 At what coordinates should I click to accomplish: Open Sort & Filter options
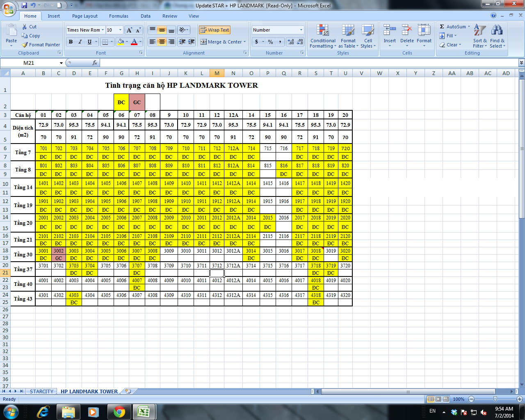click(480, 36)
